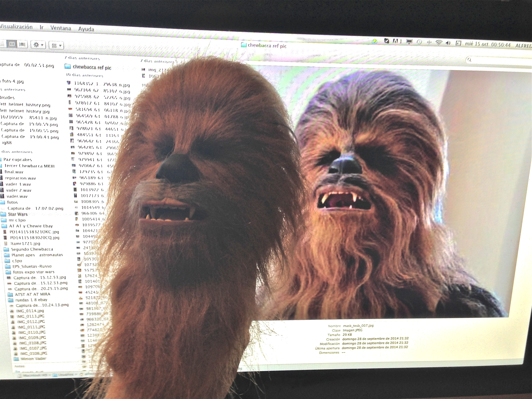Switch Finder to Cover Flow view
The width and height of the screenshot is (532, 399).
pyautogui.click(x=22, y=45)
